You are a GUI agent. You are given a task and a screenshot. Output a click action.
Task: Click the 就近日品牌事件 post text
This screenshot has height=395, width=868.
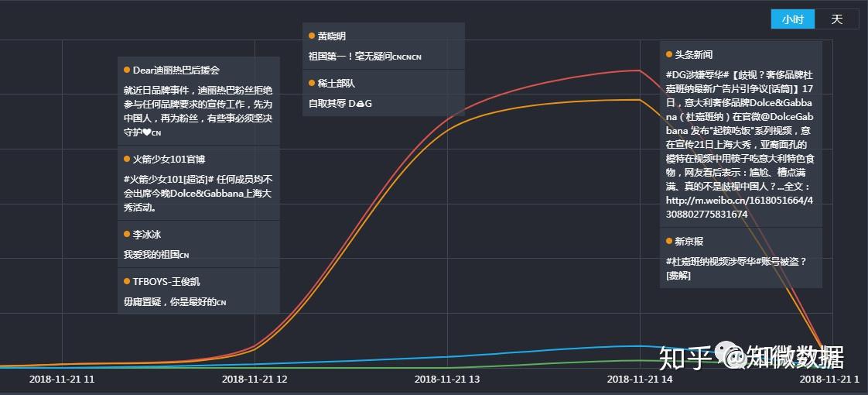pyautogui.click(x=198, y=112)
